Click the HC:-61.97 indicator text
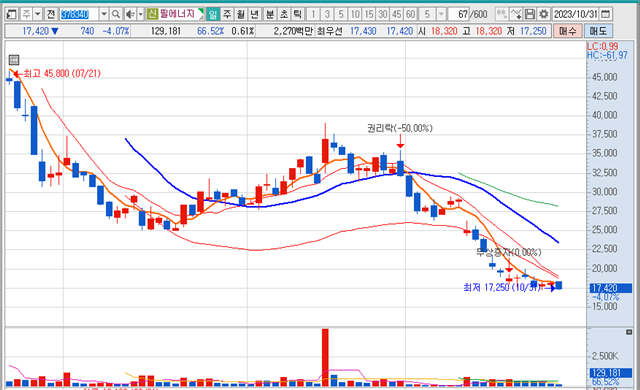The height and width of the screenshot is (390, 640). (x=607, y=55)
